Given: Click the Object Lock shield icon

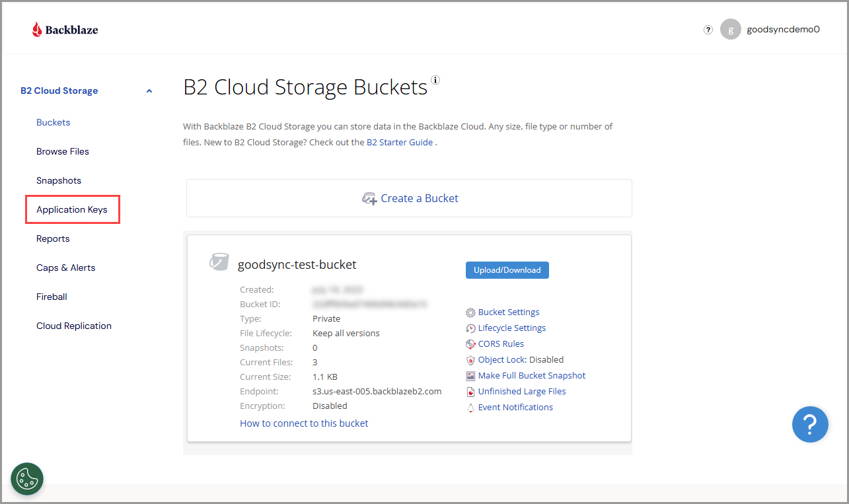Looking at the screenshot, I should 470,360.
